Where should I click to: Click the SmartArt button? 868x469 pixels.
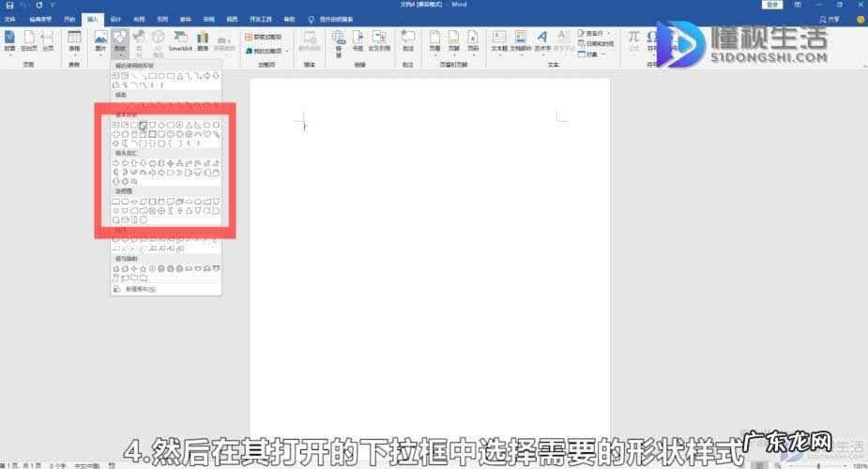[x=180, y=41]
